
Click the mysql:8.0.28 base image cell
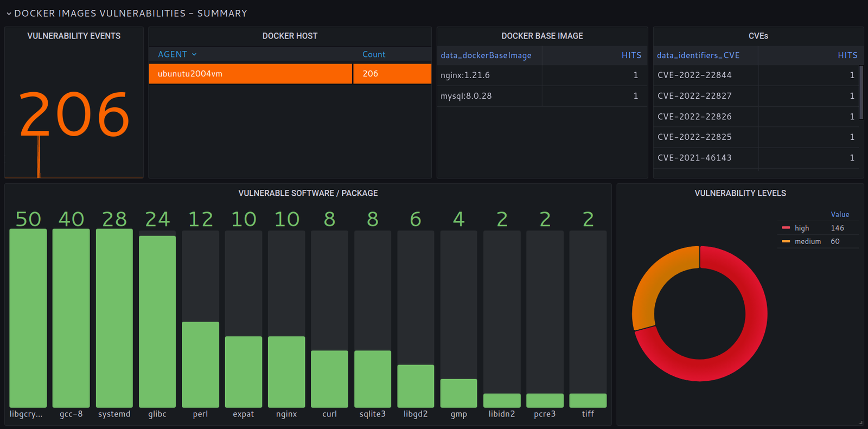[466, 96]
